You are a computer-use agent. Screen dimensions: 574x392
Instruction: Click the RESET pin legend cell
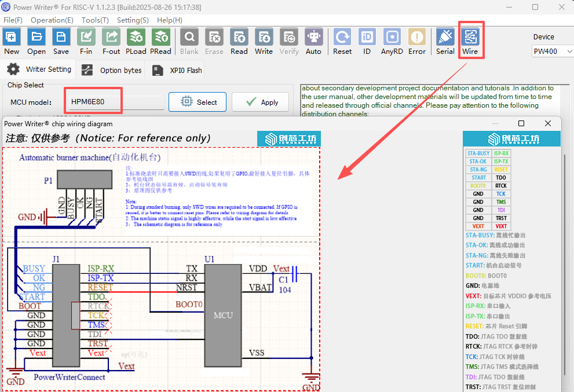point(501,170)
